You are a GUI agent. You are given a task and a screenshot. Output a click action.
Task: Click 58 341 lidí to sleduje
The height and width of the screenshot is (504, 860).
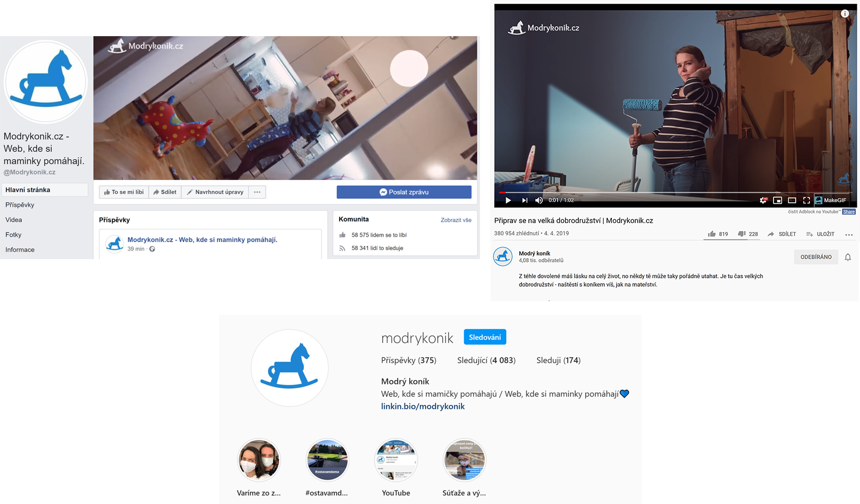tap(377, 248)
